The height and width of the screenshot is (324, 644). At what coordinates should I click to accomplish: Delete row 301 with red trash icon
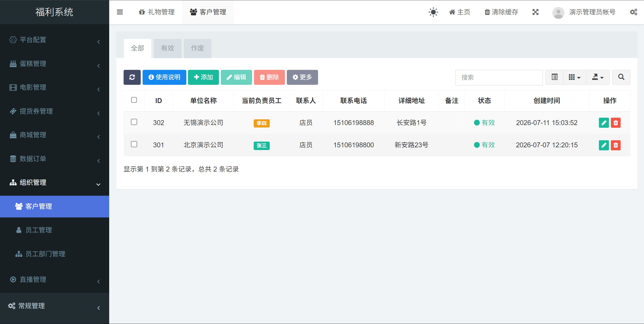click(x=616, y=145)
